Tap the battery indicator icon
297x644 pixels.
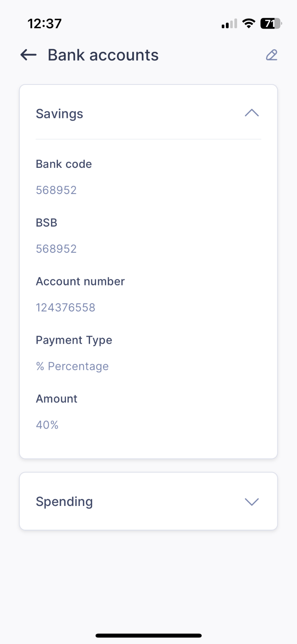pos(271,23)
